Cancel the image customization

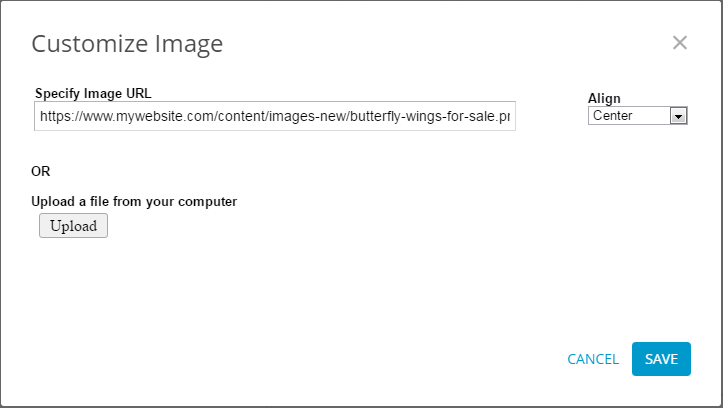point(593,359)
